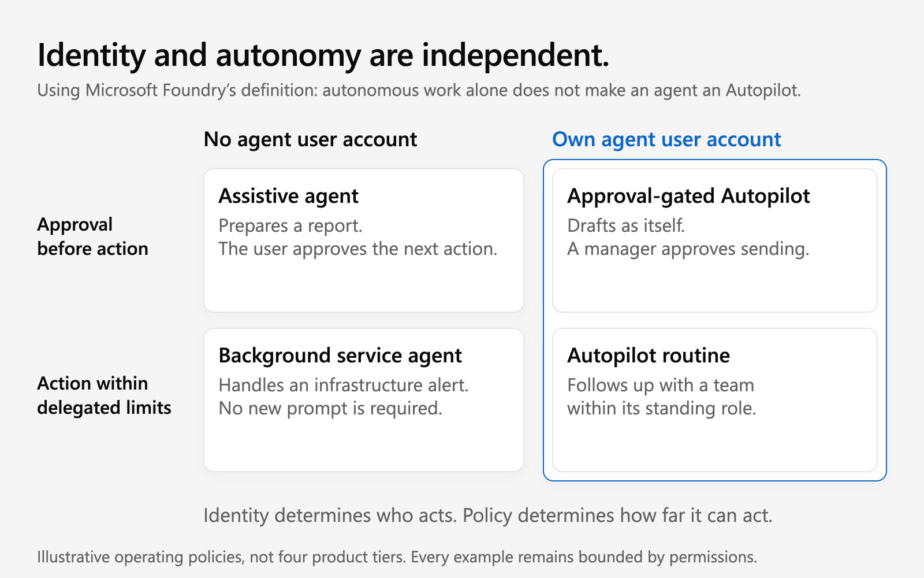924x578 pixels.
Task: Click the 'Drafts as itself.' line
Action: click(626, 225)
